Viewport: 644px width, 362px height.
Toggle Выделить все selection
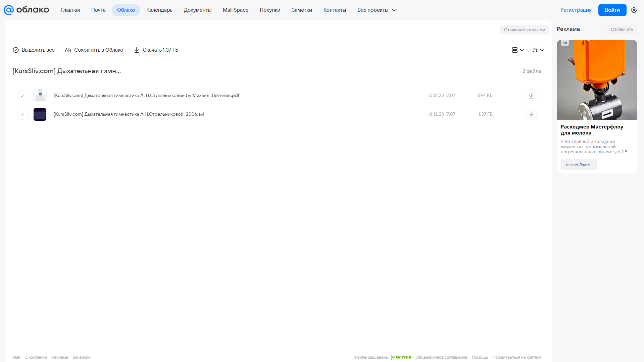(x=34, y=50)
